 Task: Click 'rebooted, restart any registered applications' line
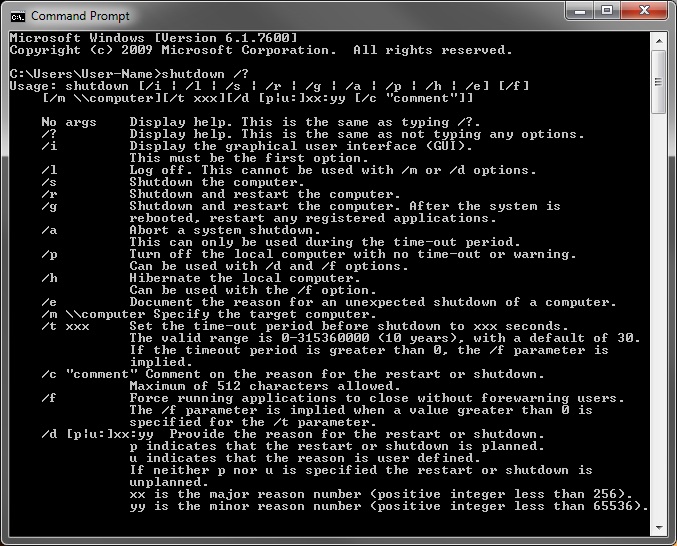(x=313, y=218)
